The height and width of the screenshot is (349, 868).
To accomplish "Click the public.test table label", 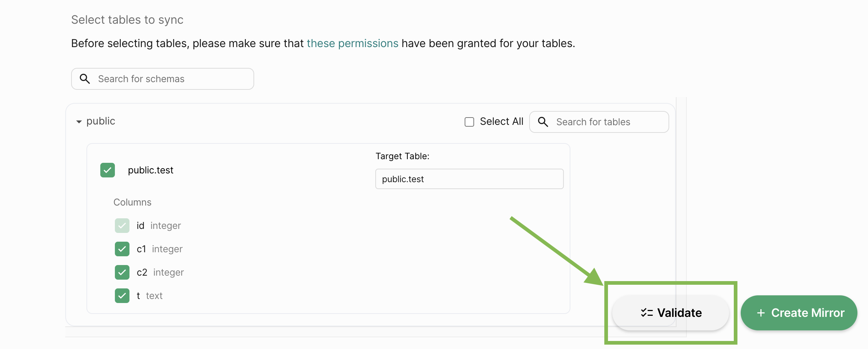I will [x=151, y=170].
